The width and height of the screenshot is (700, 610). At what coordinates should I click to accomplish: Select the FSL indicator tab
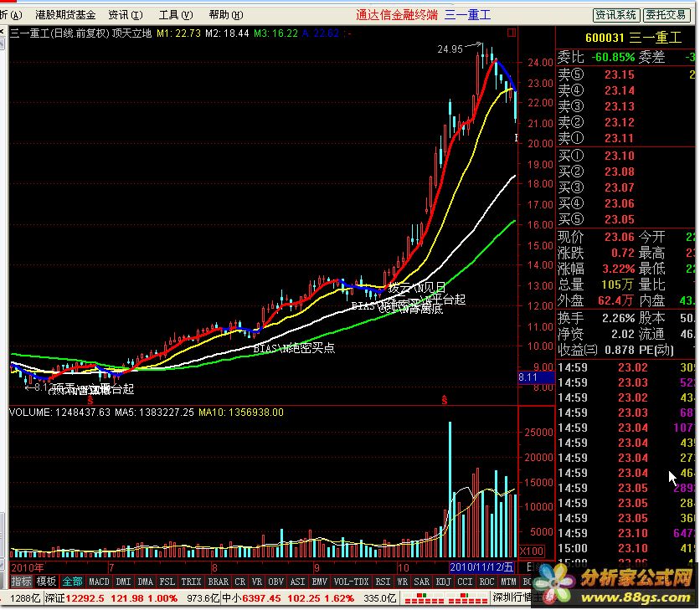tap(167, 582)
